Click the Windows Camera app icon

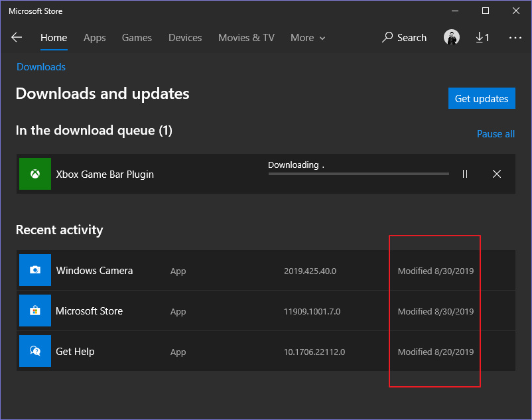(x=35, y=270)
